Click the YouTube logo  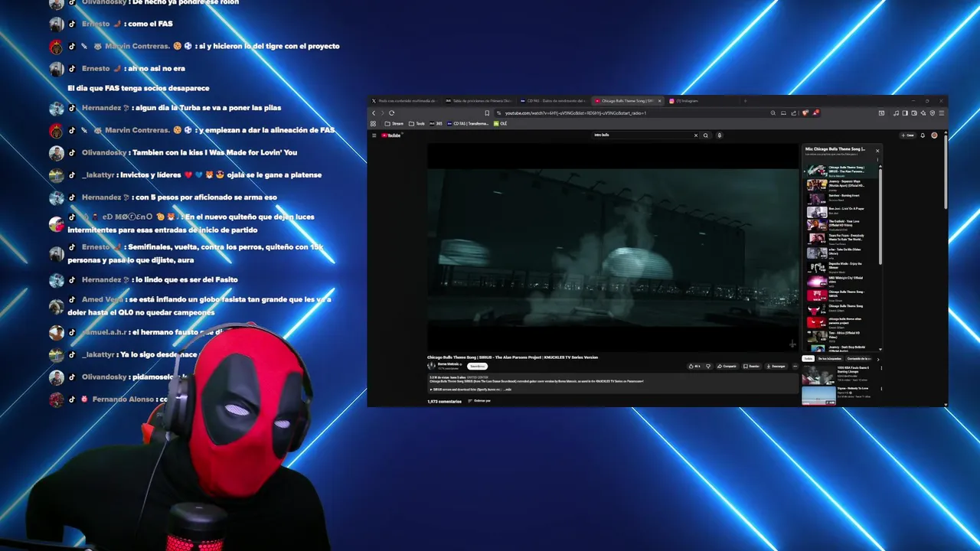tap(392, 135)
